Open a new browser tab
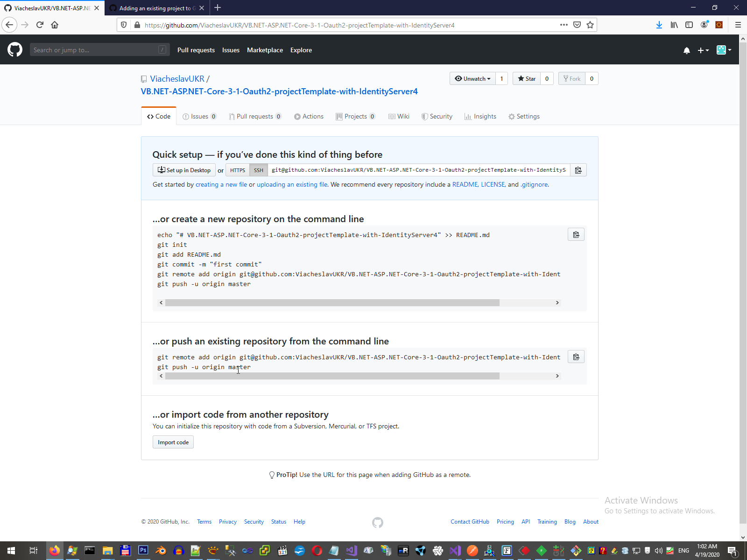 pyautogui.click(x=218, y=8)
